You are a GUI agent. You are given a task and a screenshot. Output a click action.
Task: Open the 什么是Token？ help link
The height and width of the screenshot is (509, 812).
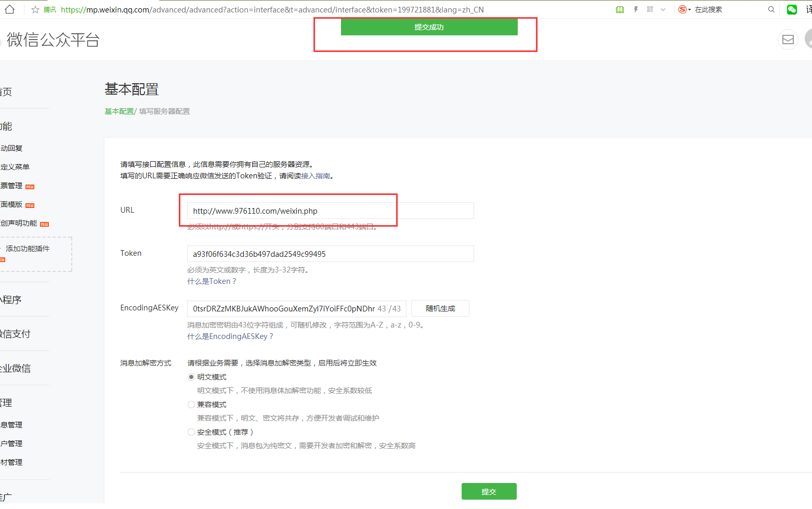212,281
